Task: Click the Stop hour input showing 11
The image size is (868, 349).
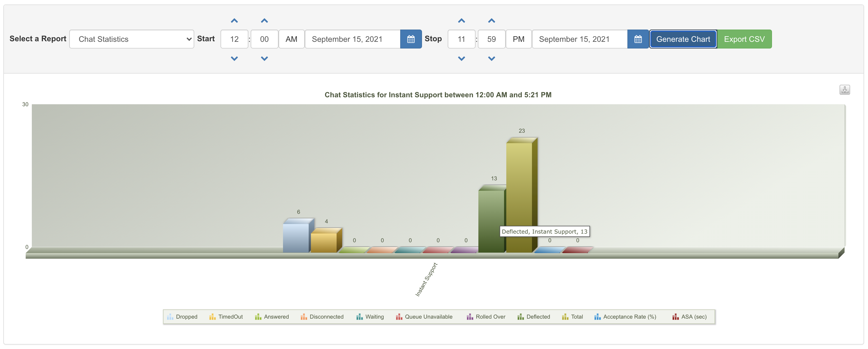Action: pyautogui.click(x=461, y=39)
